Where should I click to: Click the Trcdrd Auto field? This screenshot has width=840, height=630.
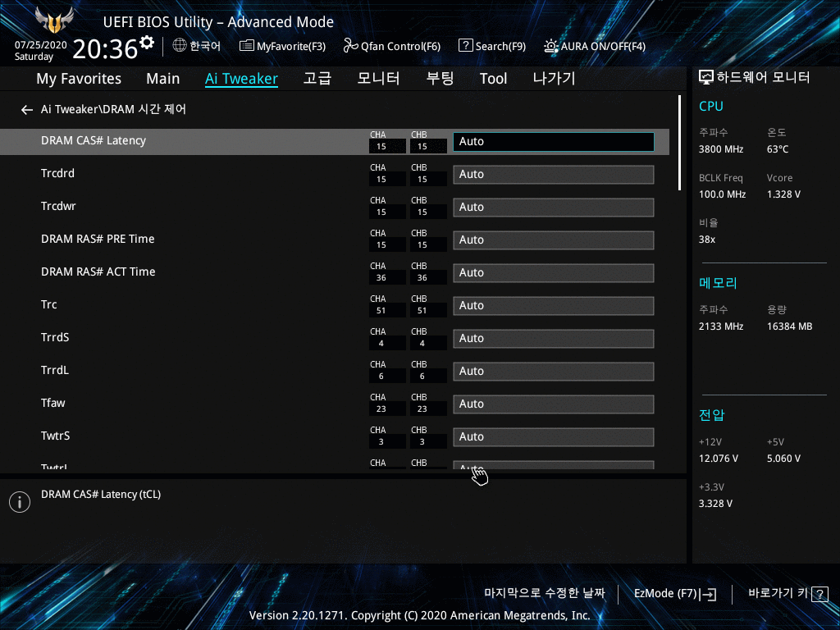pyautogui.click(x=554, y=175)
